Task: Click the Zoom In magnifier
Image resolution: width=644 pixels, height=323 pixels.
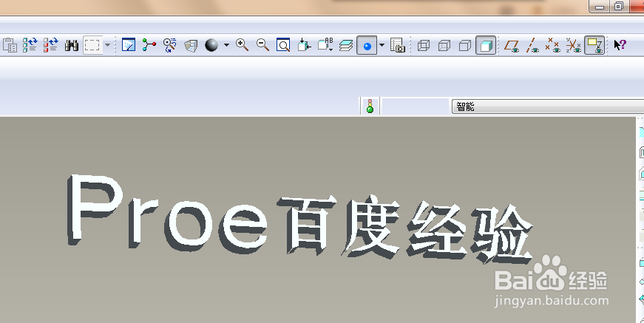Action: [x=242, y=45]
